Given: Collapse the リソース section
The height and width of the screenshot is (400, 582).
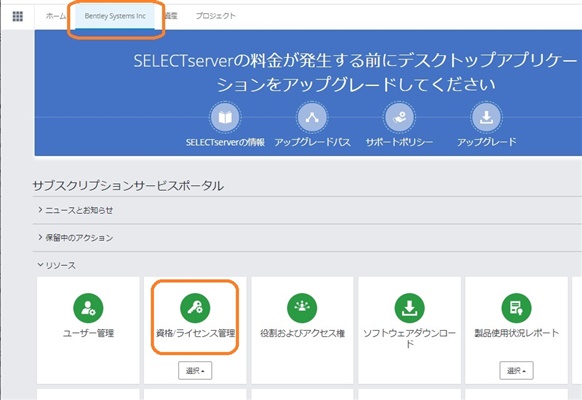Looking at the screenshot, I should (x=57, y=265).
